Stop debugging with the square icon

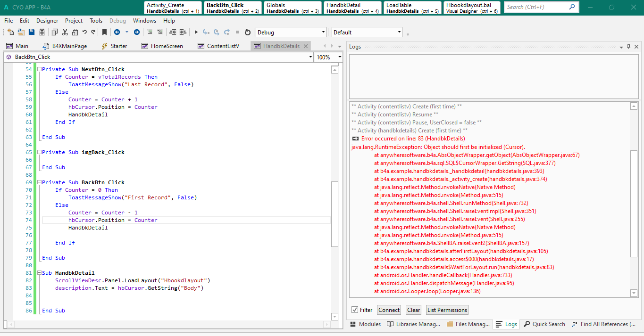237,32
